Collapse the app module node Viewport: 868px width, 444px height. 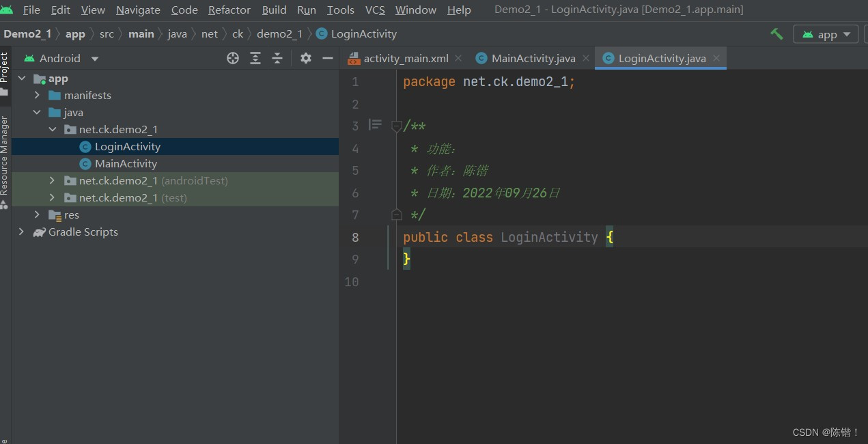(23, 79)
